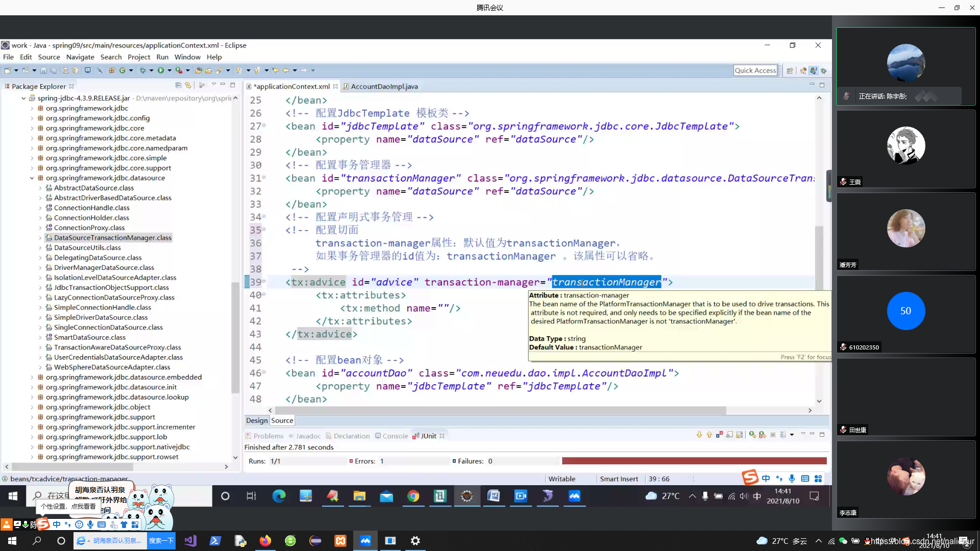980x551 pixels.
Task: Open Microsoft Edge from the taskbar
Action: [x=279, y=496]
